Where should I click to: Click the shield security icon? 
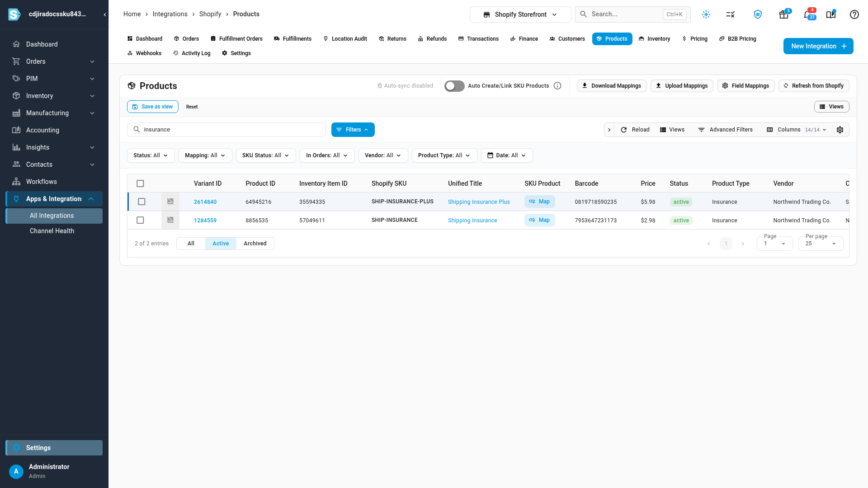(x=758, y=14)
